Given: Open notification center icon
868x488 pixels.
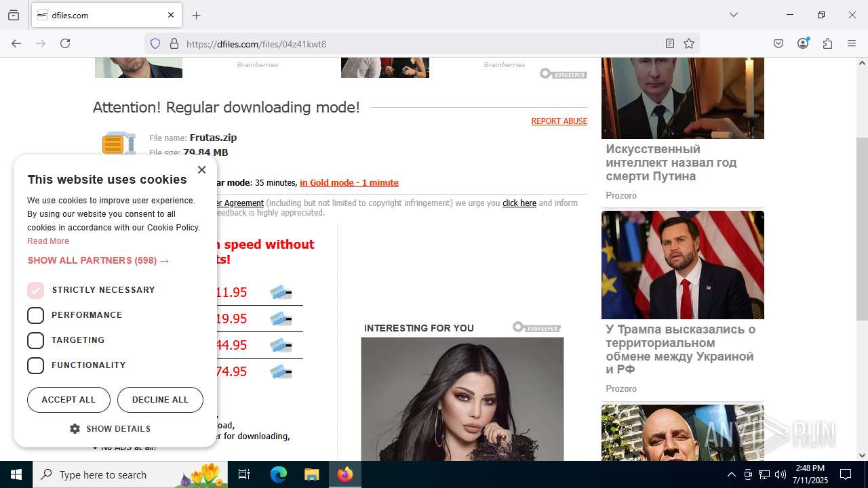Looking at the screenshot, I should click(846, 474).
